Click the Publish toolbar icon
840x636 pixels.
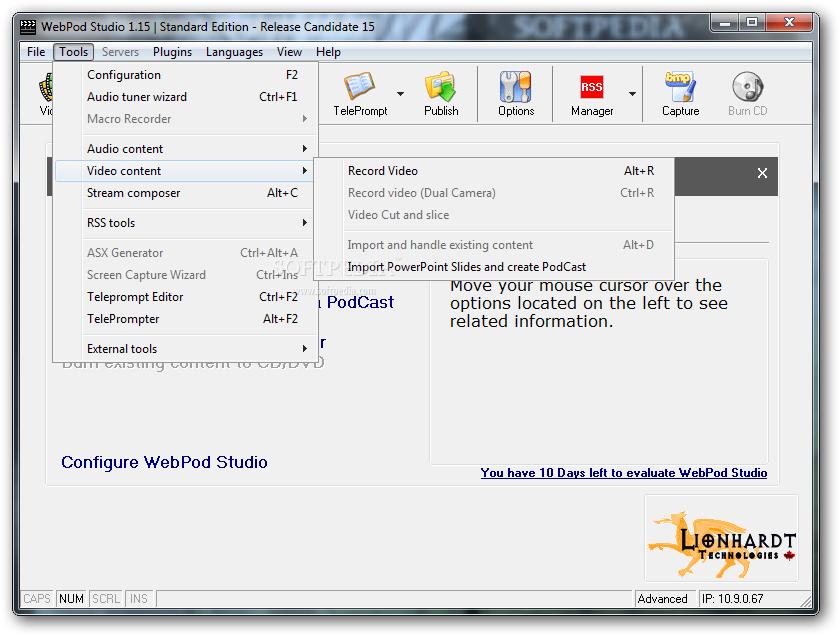tap(441, 94)
